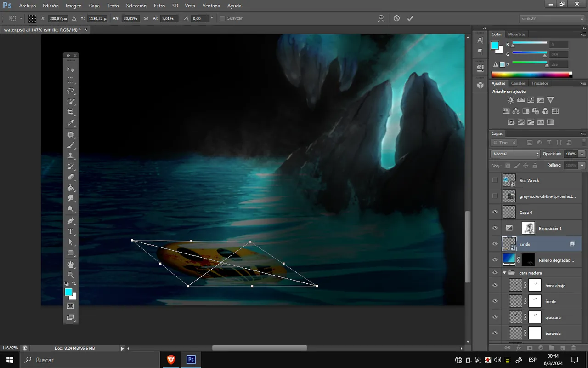
Task: Hide the Relleno degradado layer
Action: point(495,260)
